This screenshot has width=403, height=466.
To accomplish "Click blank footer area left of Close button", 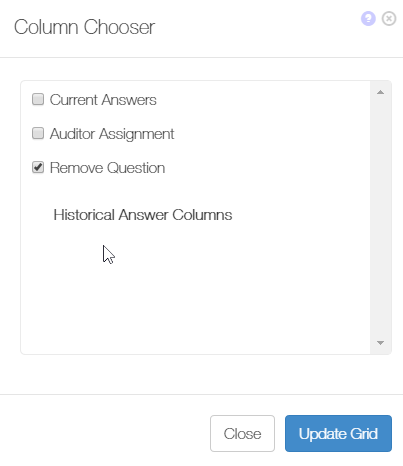I will coord(103,433).
